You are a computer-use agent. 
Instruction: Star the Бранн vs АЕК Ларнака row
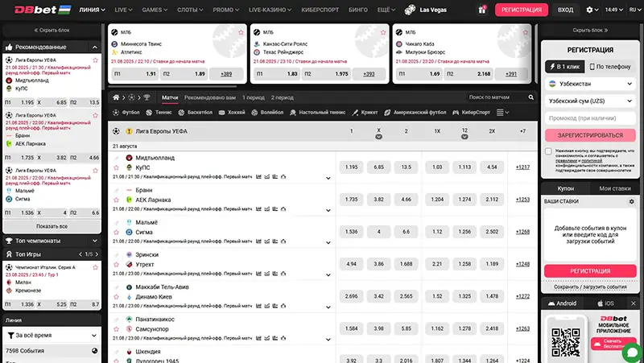(x=116, y=200)
